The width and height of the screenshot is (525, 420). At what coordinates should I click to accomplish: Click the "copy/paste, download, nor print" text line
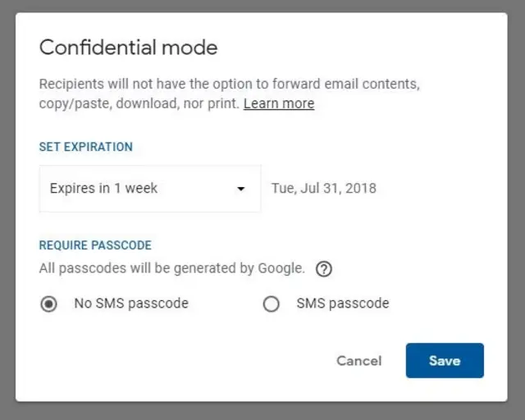[139, 103]
